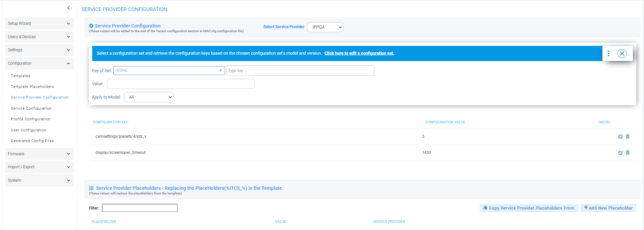Open the three-dot menu in the blue banner
This screenshot has width=644, height=230.
click(x=608, y=53)
